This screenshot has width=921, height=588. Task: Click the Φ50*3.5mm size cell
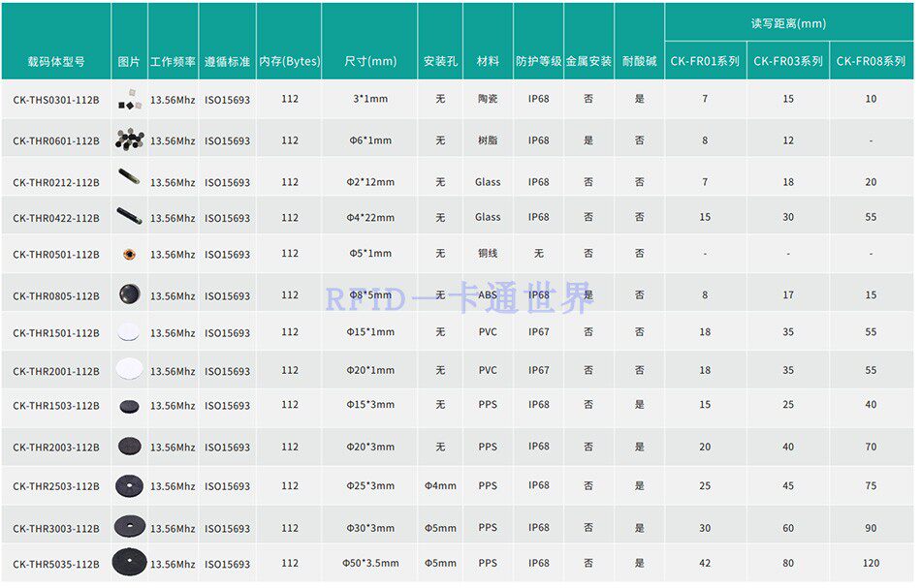click(370, 564)
